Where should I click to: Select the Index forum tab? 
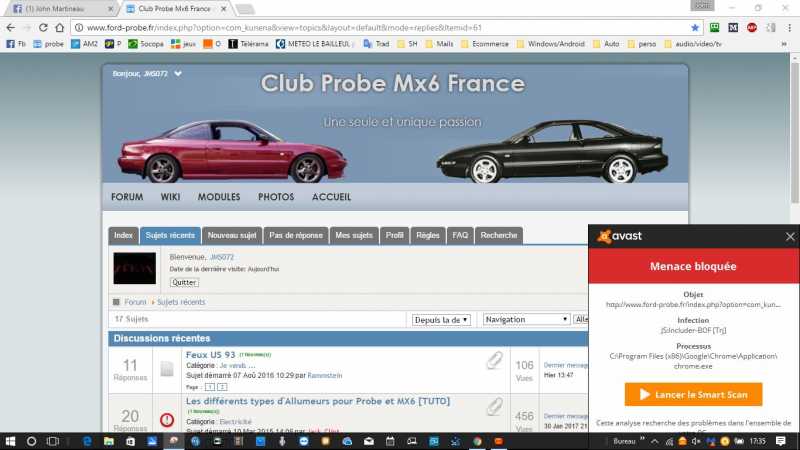tap(123, 235)
